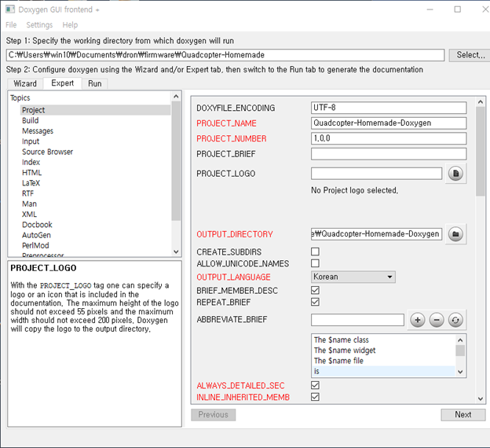Click the OUTPUT_DIRECTORY input field
Image resolution: width=490 pixels, height=448 pixels.
pos(376,234)
